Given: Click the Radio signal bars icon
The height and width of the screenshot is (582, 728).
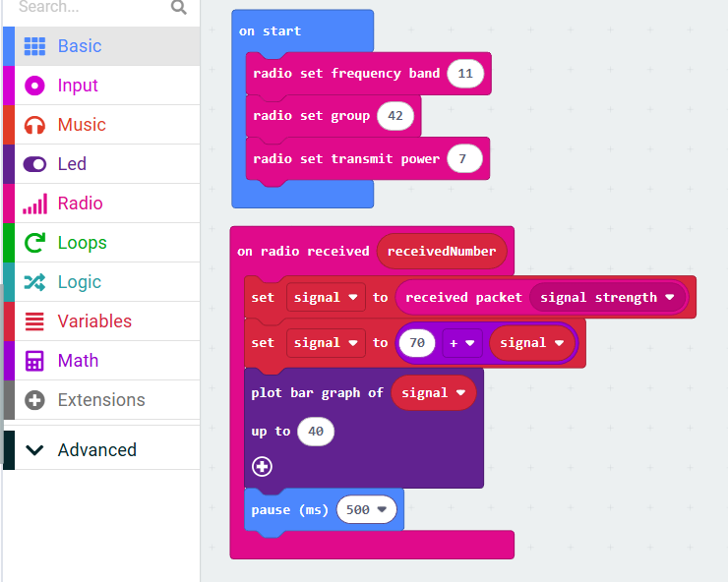Looking at the screenshot, I should (x=34, y=204).
